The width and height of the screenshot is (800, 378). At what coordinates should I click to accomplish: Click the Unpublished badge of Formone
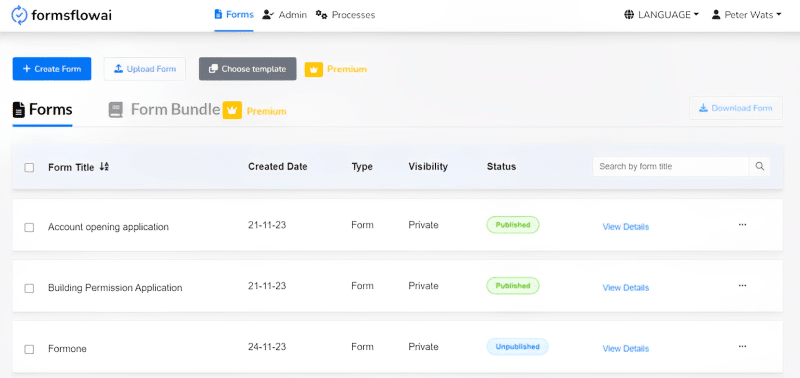click(517, 347)
